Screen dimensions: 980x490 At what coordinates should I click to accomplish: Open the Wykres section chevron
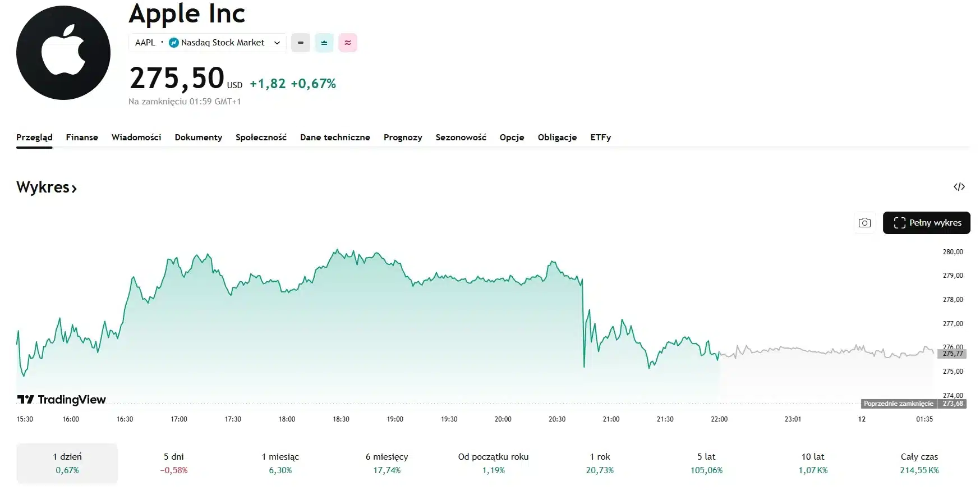pyautogui.click(x=74, y=188)
